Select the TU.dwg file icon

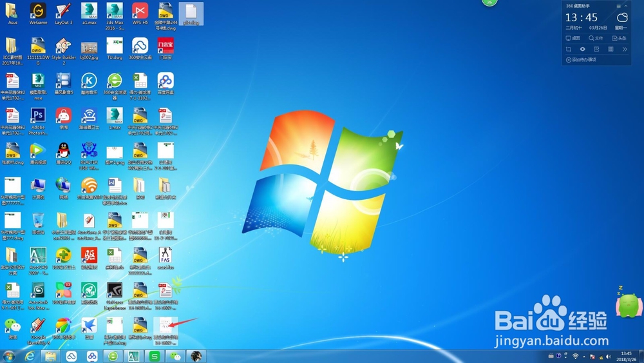coord(115,48)
